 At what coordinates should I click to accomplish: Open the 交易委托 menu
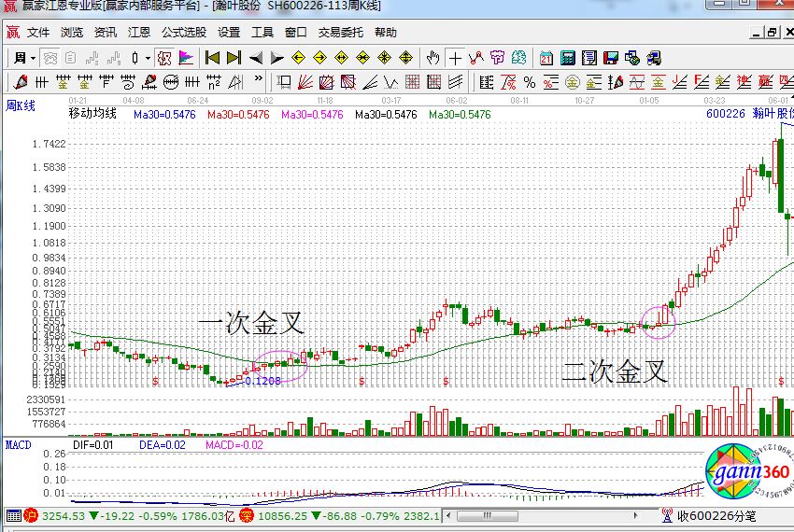coord(340,32)
